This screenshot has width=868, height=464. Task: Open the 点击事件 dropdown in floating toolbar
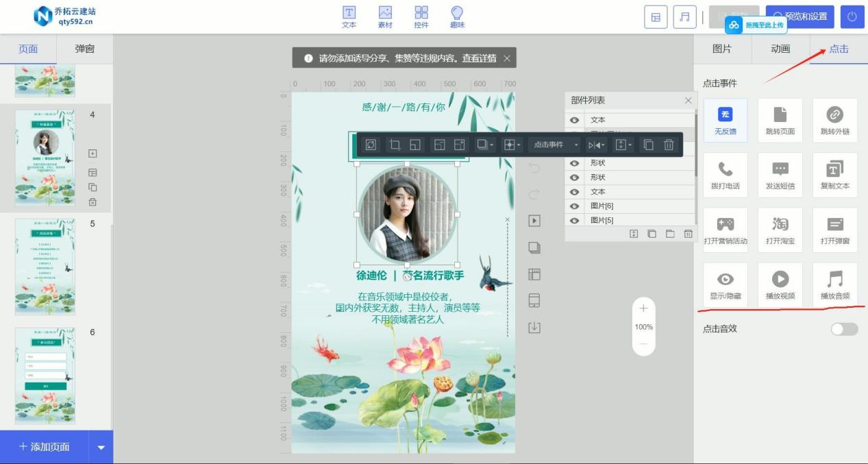click(554, 145)
